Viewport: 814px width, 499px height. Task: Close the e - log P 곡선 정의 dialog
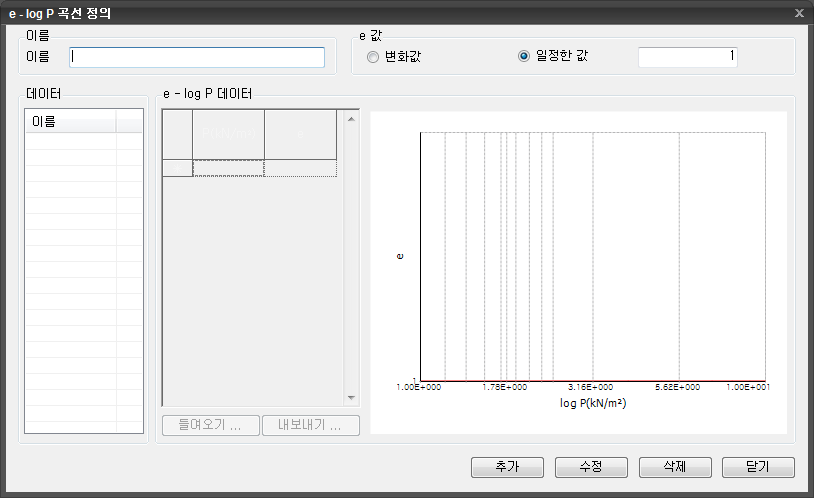click(799, 13)
